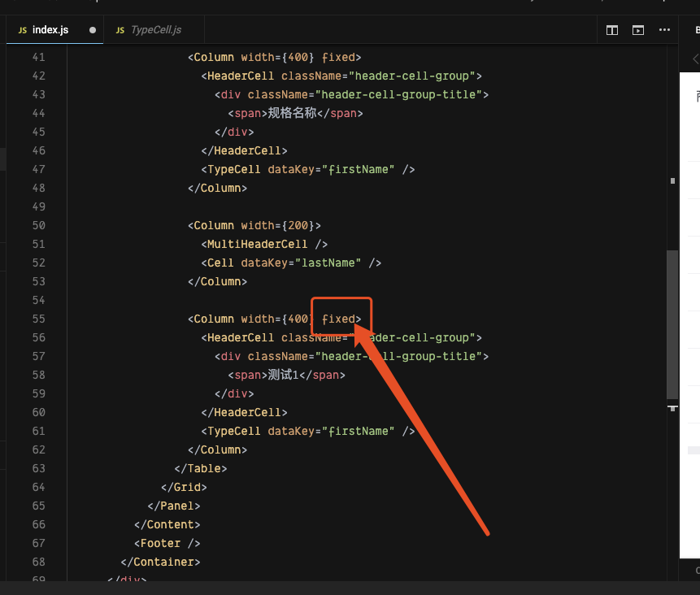Click line number 55 in the gutter
Screen dimensions: 700x595
click(38, 318)
